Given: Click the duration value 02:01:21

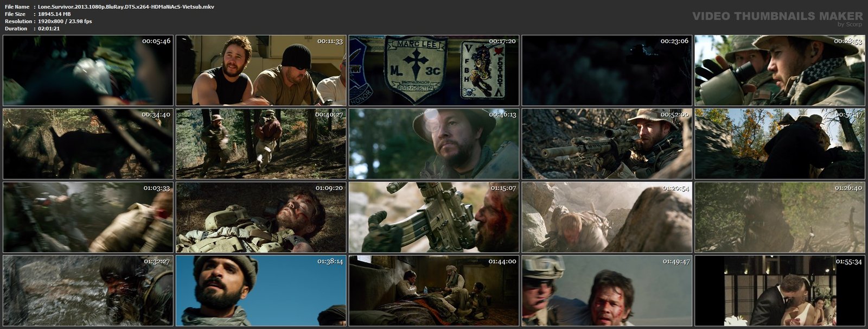Looking at the screenshot, I should coord(49,28).
